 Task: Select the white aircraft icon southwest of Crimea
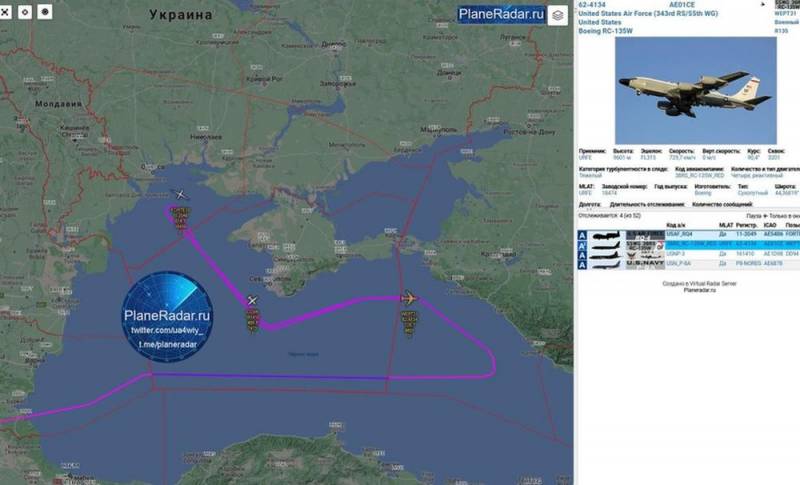tap(252, 300)
